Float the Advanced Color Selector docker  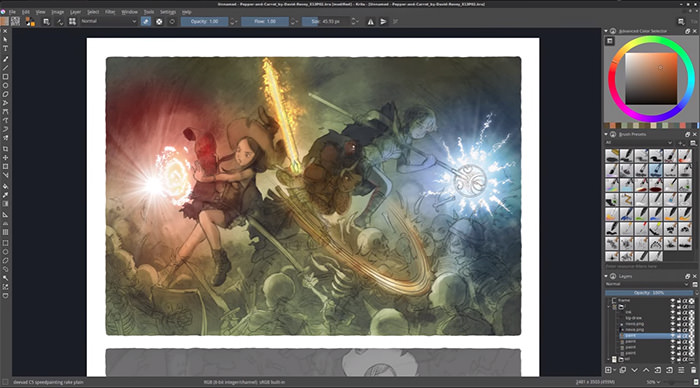pos(688,31)
